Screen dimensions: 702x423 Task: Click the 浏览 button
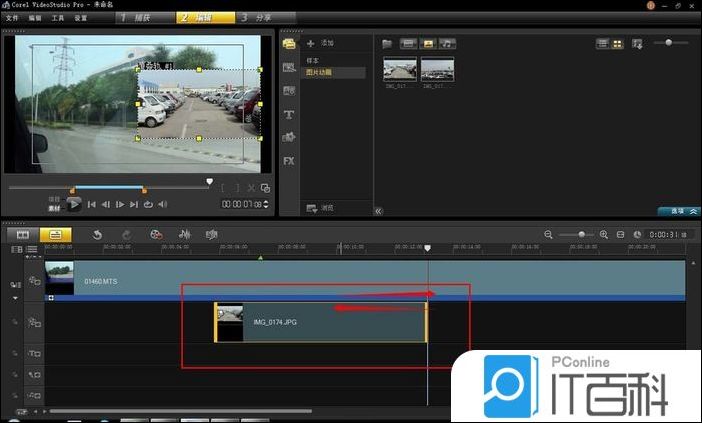click(x=321, y=207)
